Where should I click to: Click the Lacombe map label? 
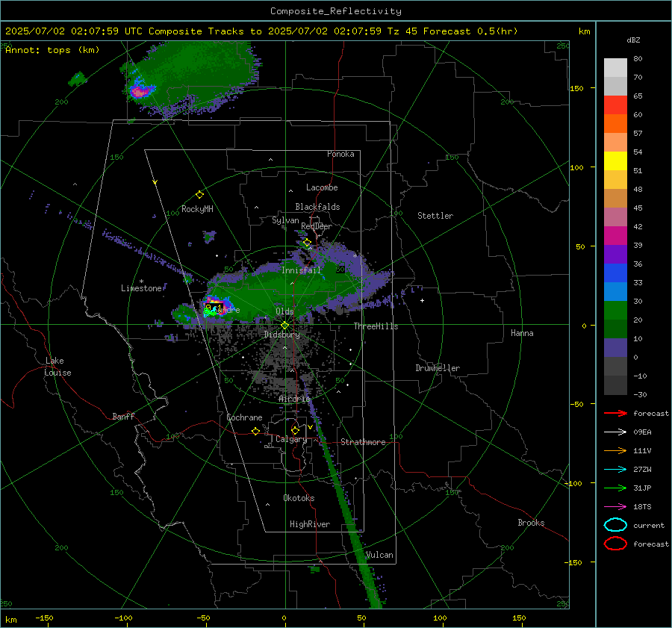click(322, 187)
